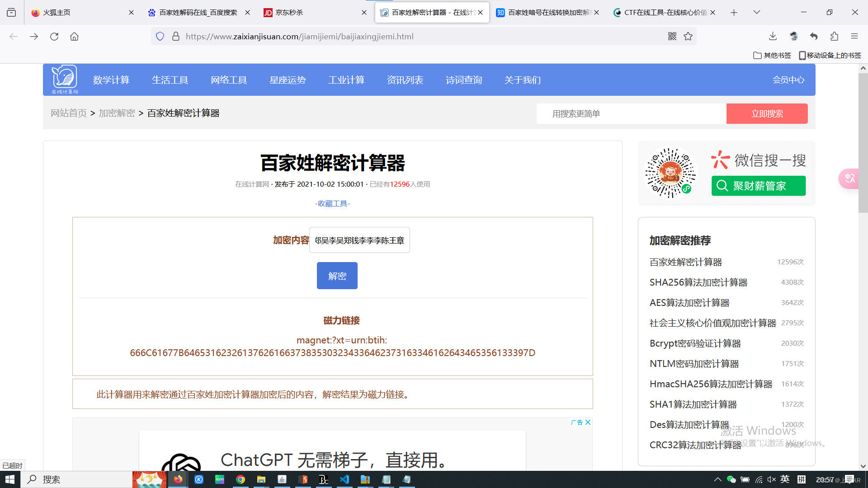This screenshot has width=868, height=488.
Task: Open Chrome from the taskbar
Action: [x=241, y=479]
